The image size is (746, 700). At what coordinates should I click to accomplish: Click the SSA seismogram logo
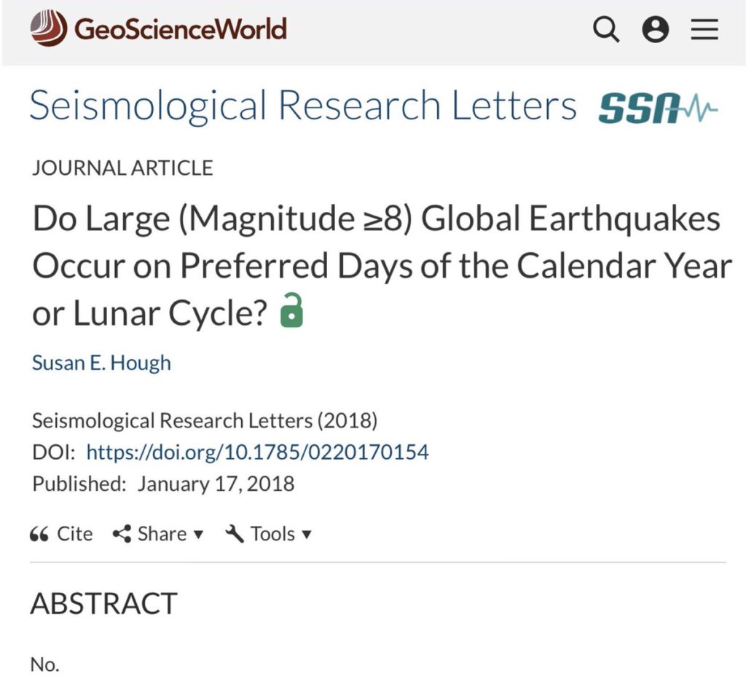point(658,108)
